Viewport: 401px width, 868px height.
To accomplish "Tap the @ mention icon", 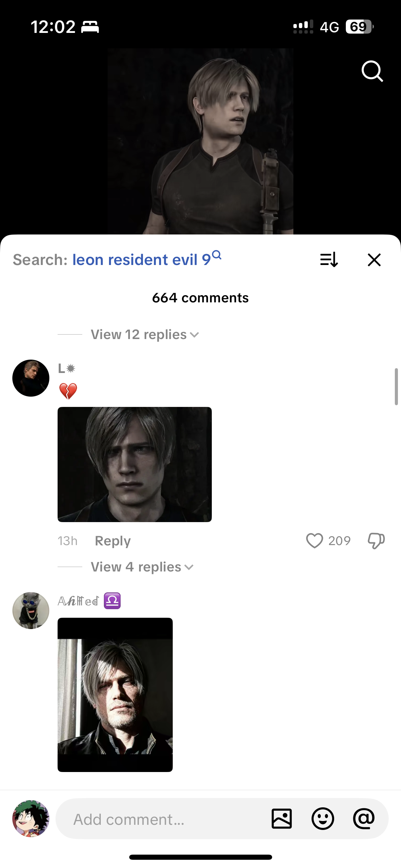I will [x=364, y=819].
